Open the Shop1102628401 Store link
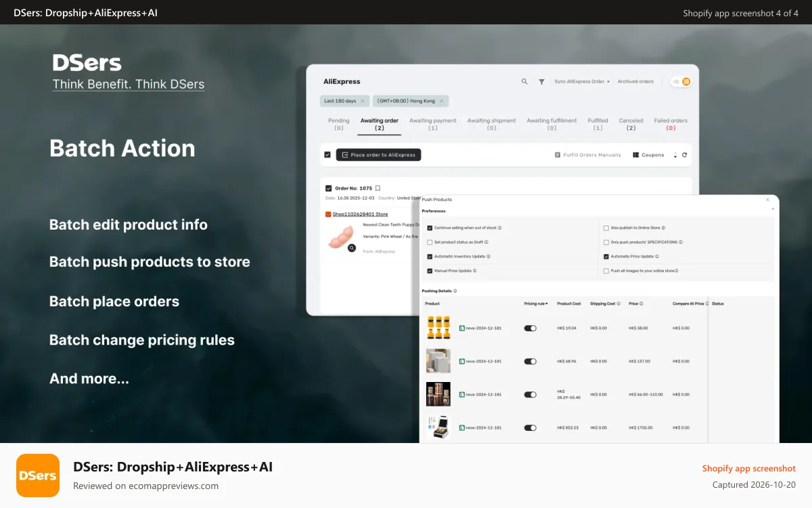Viewport: 812px width, 508px height. 360,214
